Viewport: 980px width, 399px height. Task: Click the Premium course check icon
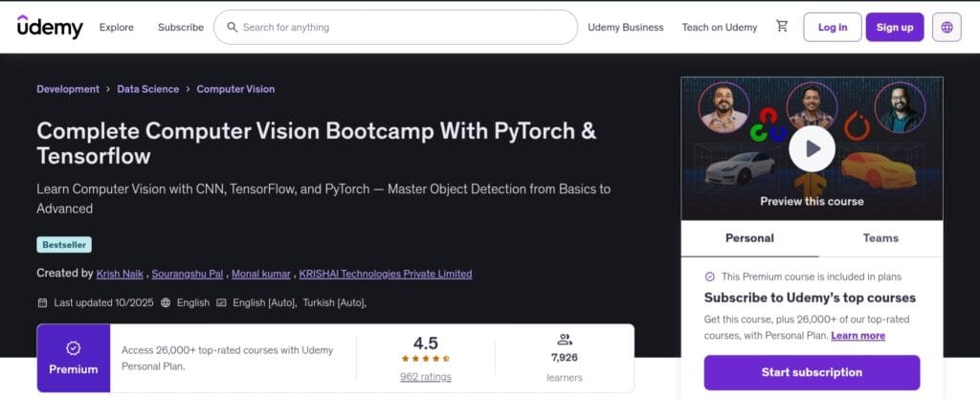click(x=709, y=277)
